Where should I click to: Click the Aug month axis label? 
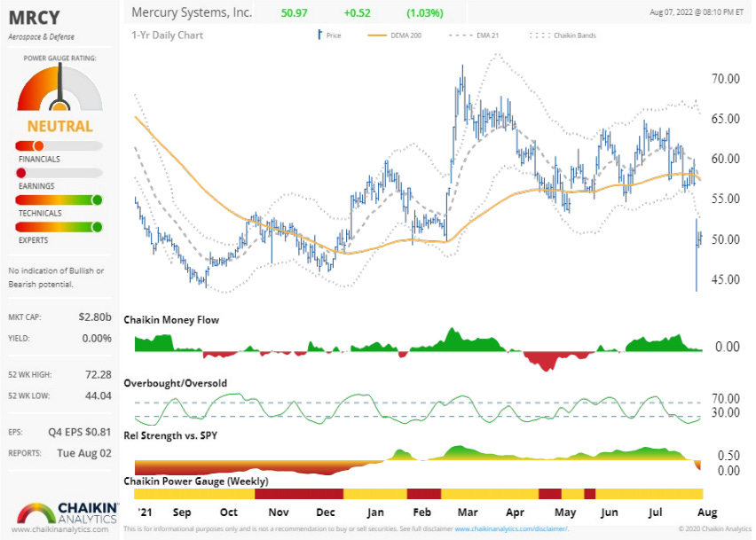[x=707, y=513]
